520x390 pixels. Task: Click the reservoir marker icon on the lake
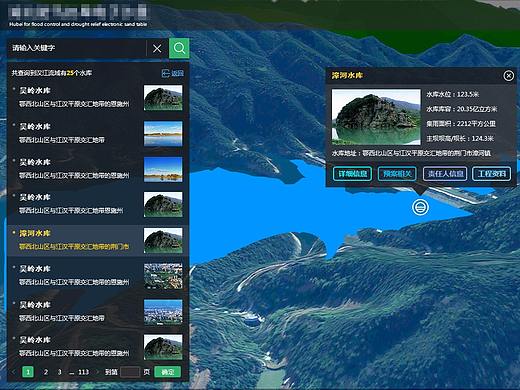click(420, 207)
